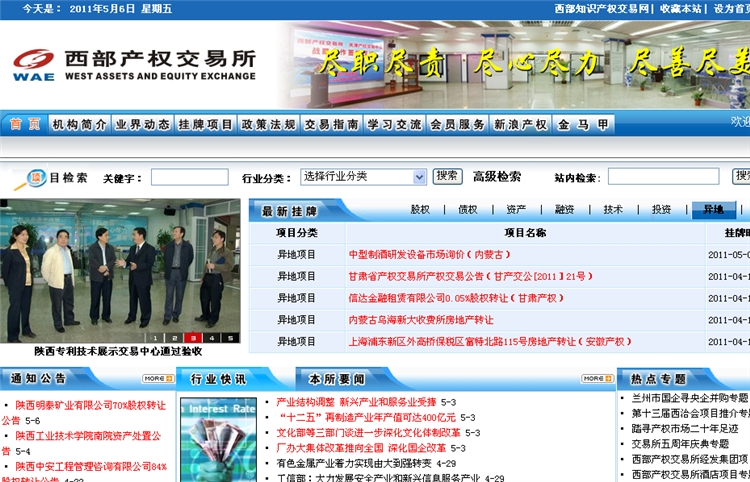Open 上海浦东新区外高桥保税区 project
The height and width of the screenshot is (482, 750).
tap(490, 342)
